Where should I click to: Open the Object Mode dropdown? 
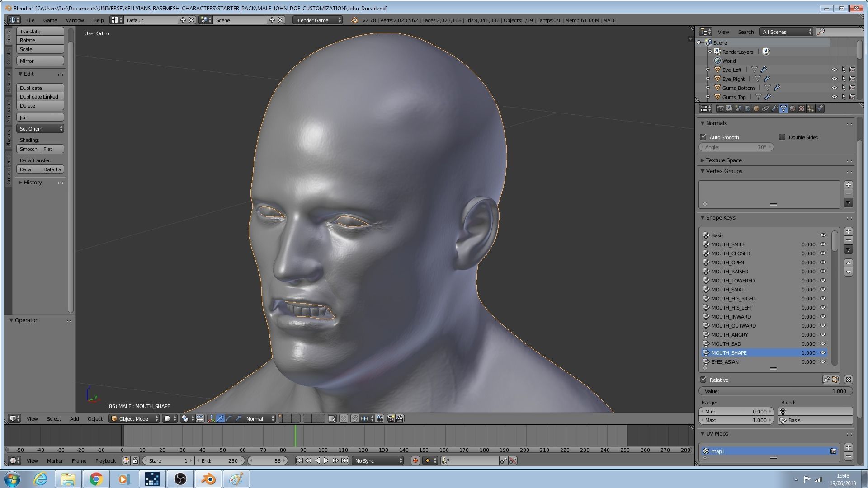134,418
